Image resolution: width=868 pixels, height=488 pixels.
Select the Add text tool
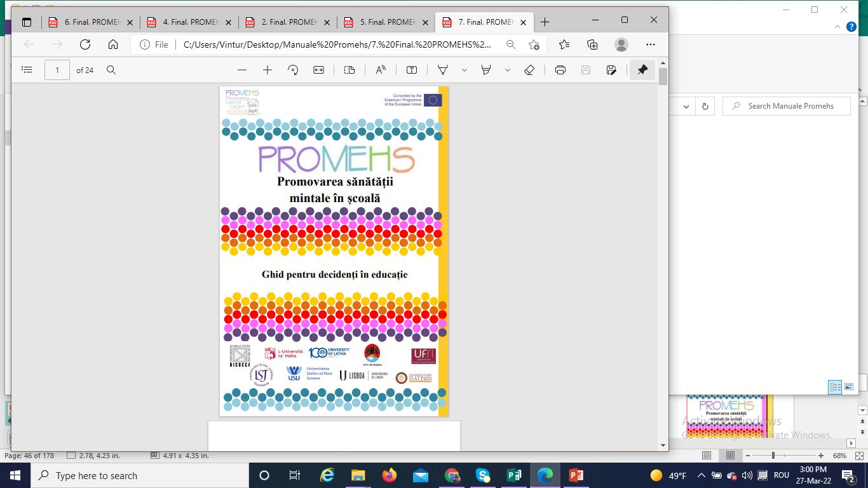click(412, 70)
